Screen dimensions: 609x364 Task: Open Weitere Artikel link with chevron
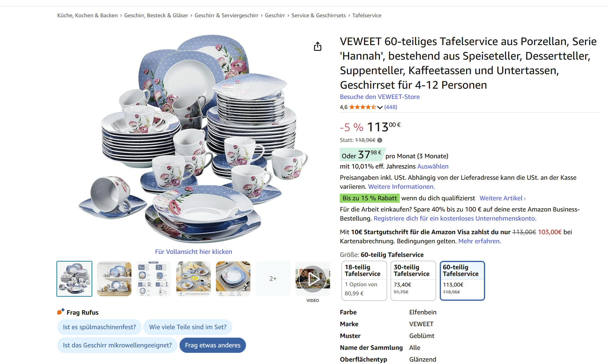tap(502, 198)
